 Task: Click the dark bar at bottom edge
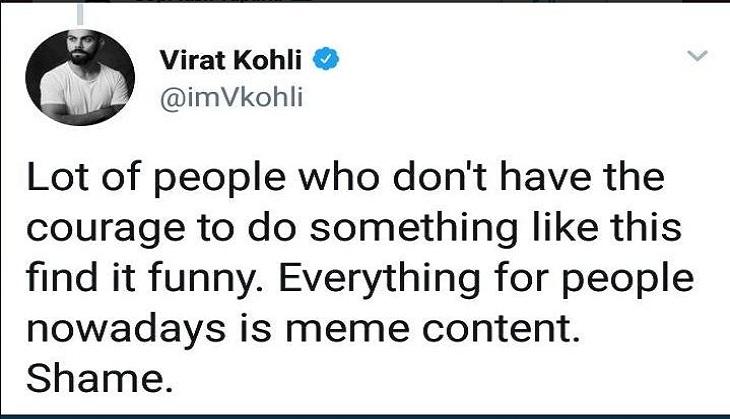point(365,416)
